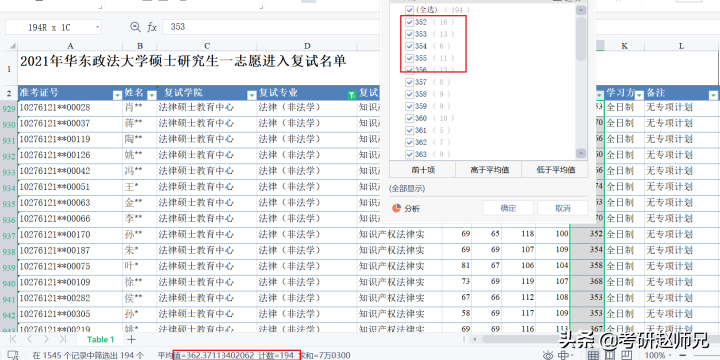This screenshot has height=360, width=720.
Task: Open filter dropdown for column J
Action: (x=599, y=95)
